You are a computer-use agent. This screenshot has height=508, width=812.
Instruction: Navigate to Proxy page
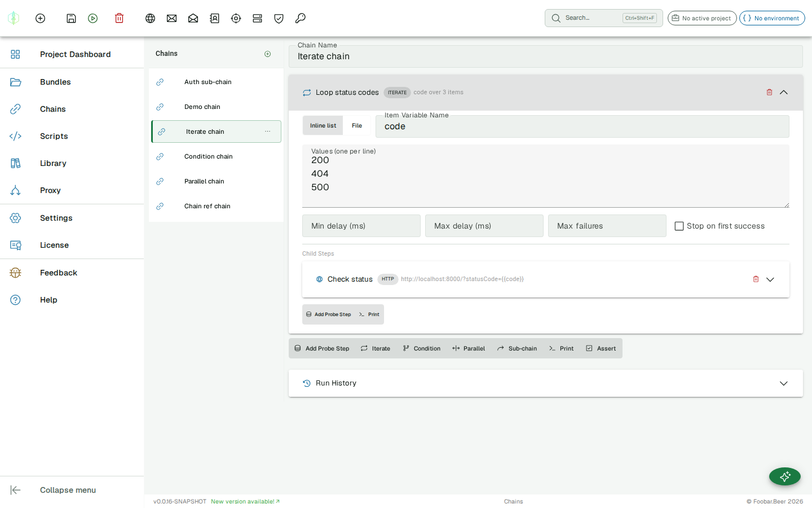72,190
